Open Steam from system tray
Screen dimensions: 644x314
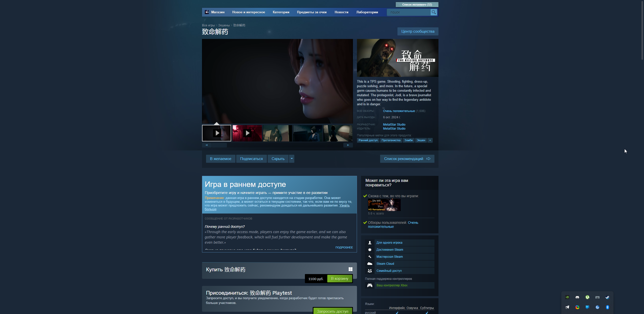coord(607,297)
